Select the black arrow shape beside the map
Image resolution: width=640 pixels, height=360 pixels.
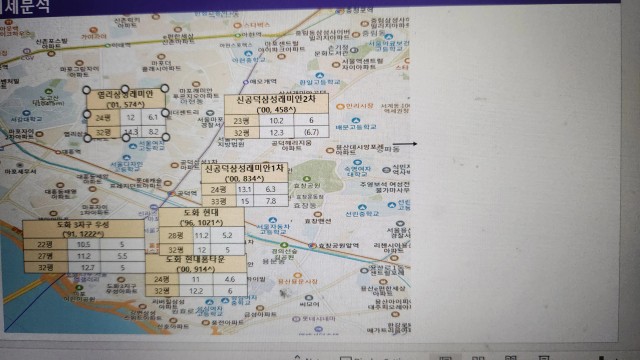(405, 144)
